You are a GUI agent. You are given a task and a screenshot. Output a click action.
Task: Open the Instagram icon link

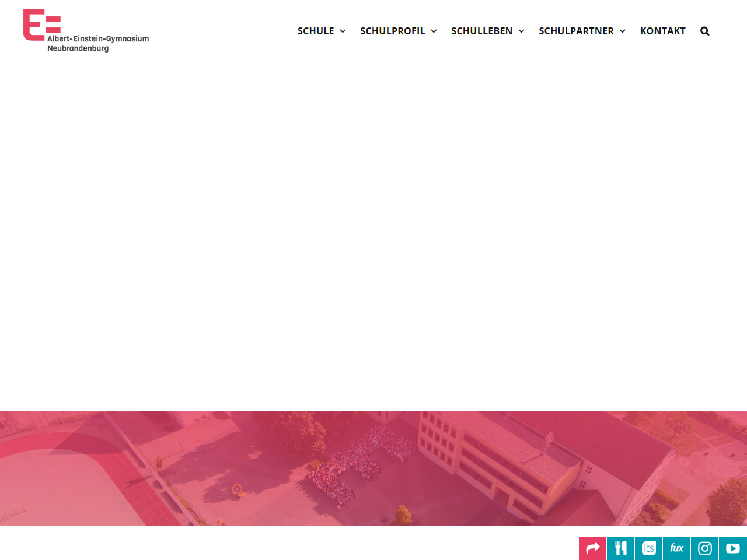[x=704, y=548]
